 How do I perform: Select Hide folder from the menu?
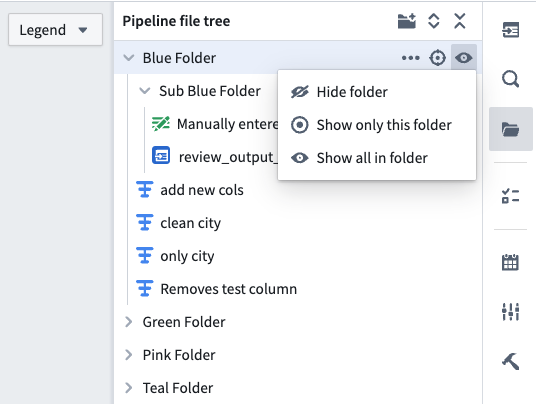tap(377, 92)
